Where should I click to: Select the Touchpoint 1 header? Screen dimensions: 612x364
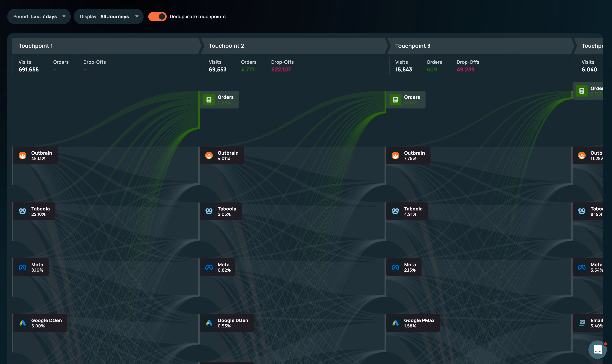(107, 46)
